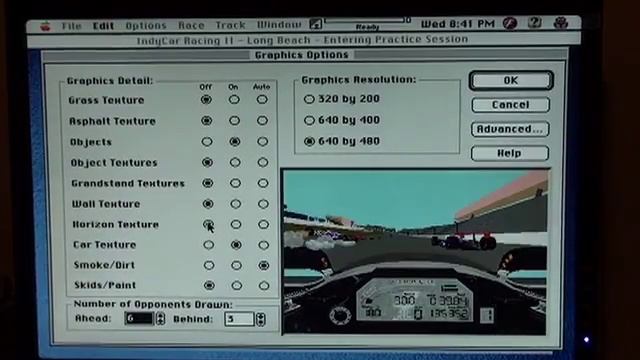640x360 pixels.
Task: Click the OK button
Action: 511,80
